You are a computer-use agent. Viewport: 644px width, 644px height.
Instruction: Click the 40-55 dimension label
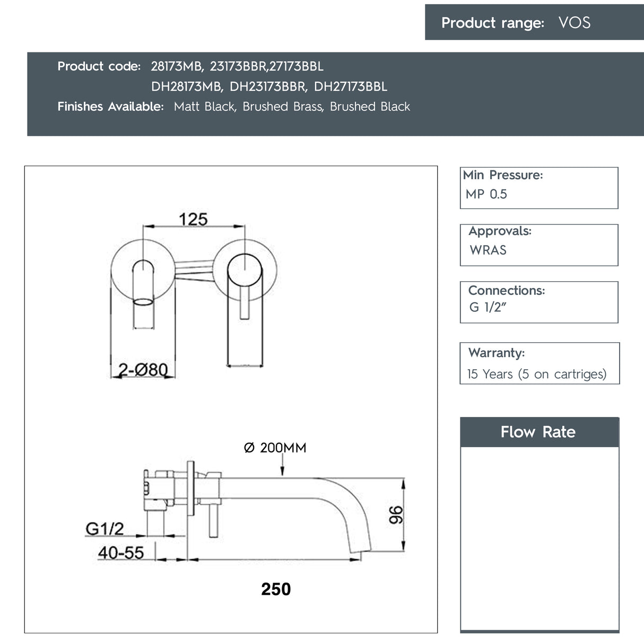pyautogui.click(x=121, y=553)
